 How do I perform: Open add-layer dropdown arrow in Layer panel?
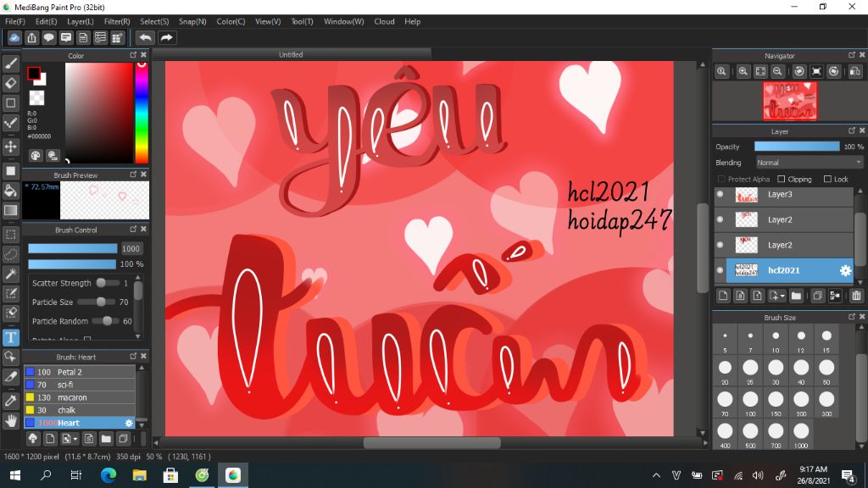coord(782,296)
